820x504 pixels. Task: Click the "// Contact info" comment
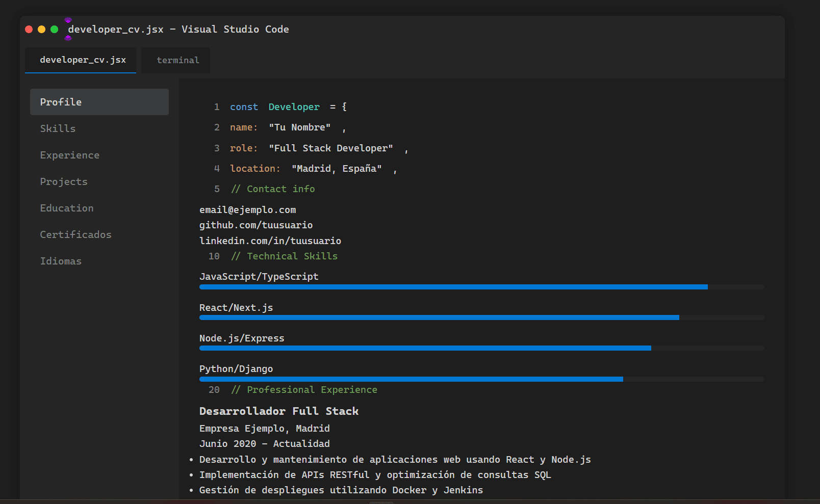coord(273,189)
